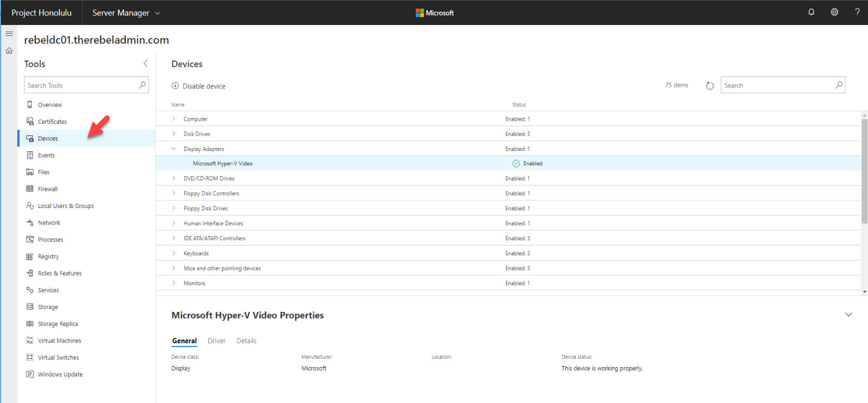The image size is (868, 403).
Task: Click the Roles & Features icon
Action: [x=30, y=273]
